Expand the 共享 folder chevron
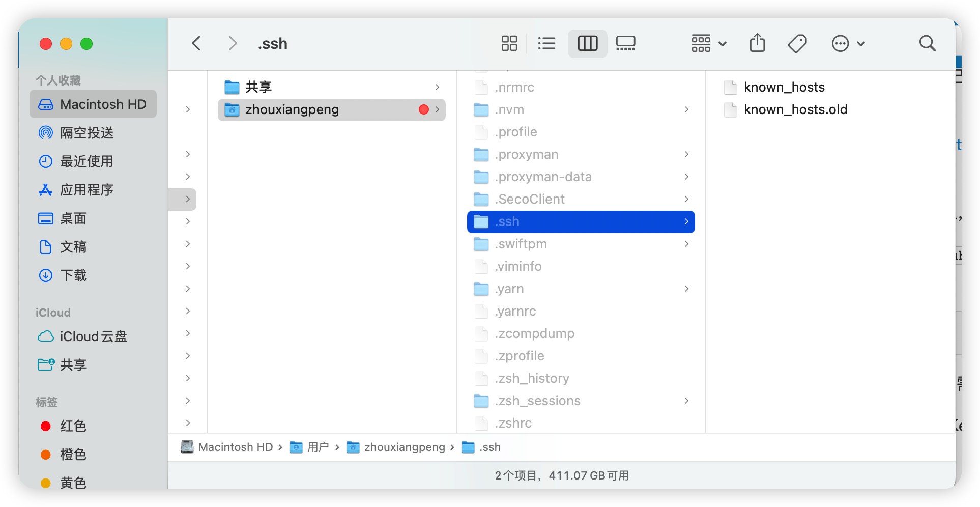Screen dimensions: 980x507 tap(437, 87)
